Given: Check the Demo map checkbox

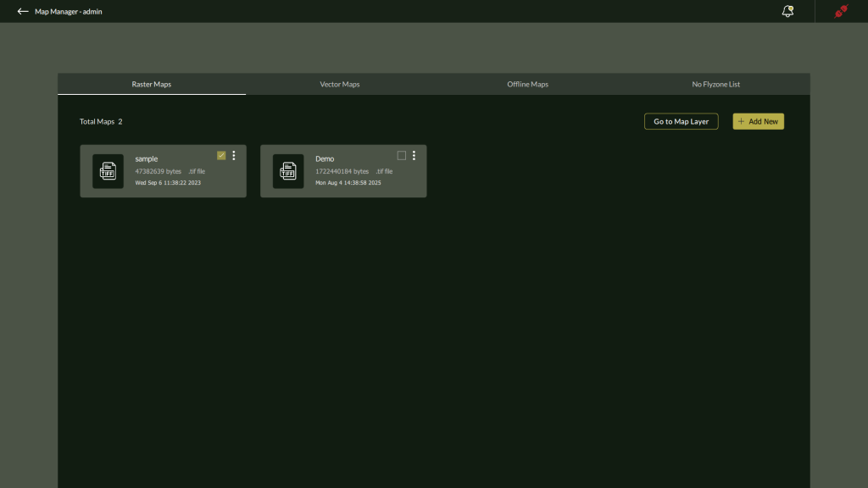Looking at the screenshot, I should point(401,156).
